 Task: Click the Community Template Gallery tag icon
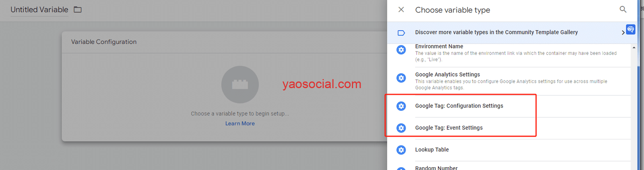(401, 33)
